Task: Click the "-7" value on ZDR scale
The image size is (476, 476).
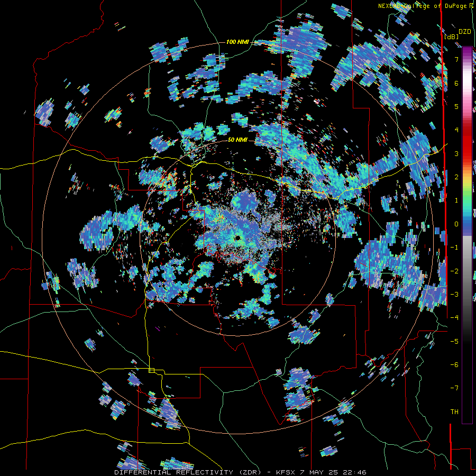Action: [x=454, y=388]
